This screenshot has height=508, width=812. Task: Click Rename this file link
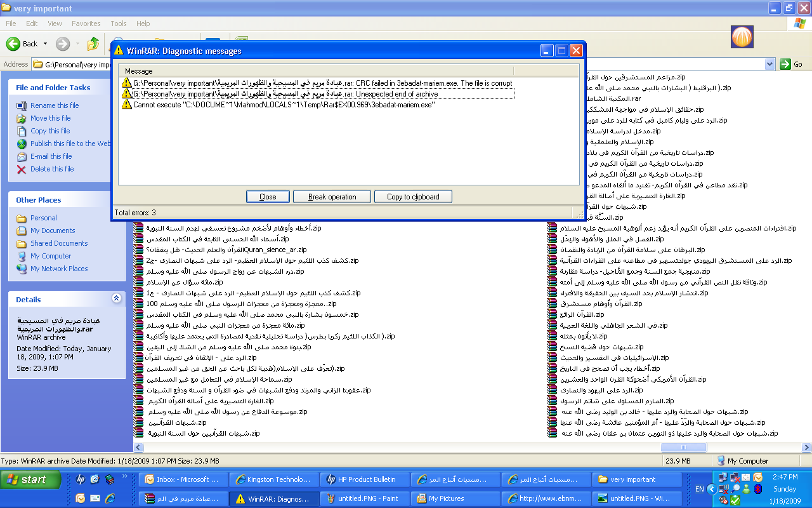pos(55,105)
